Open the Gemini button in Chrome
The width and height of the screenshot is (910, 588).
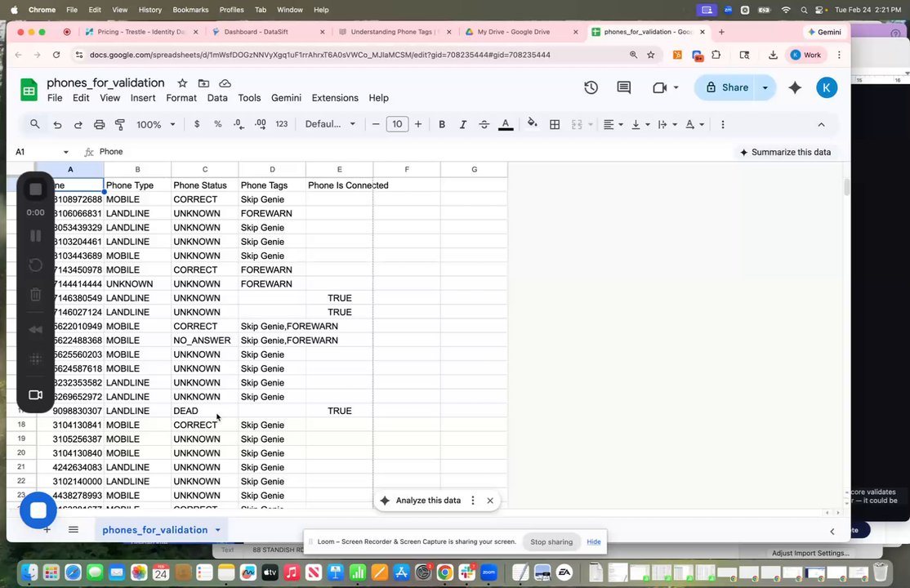click(x=824, y=32)
